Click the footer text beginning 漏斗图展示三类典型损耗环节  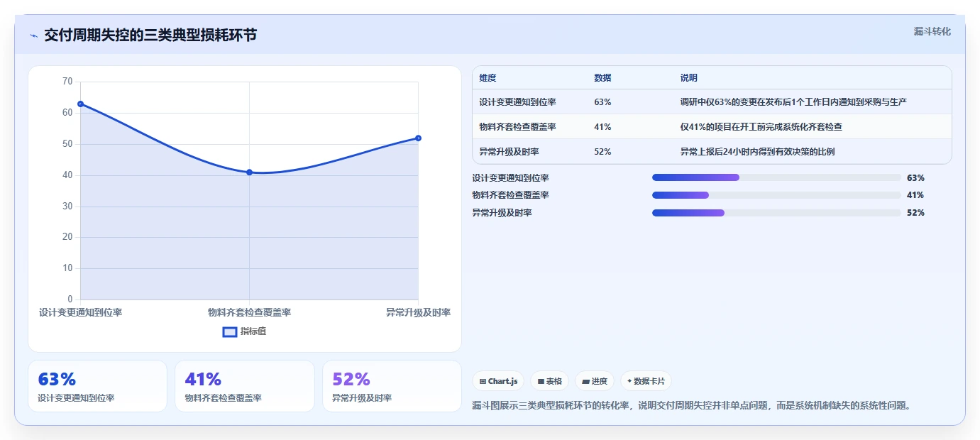point(691,406)
